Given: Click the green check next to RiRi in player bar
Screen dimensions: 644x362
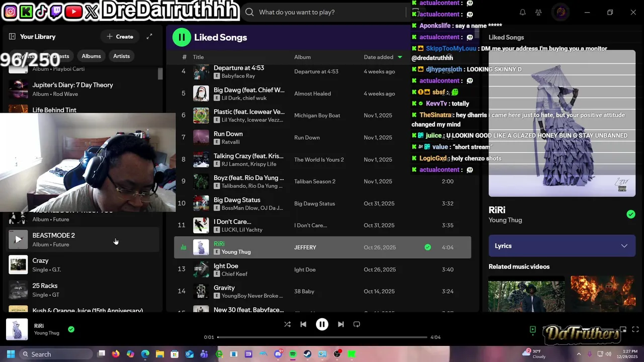Looking at the screenshot, I should [x=71, y=329].
